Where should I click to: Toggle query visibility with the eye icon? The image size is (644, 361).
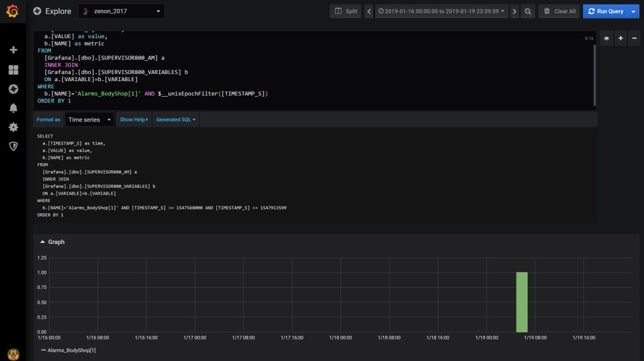click(606, 38)
